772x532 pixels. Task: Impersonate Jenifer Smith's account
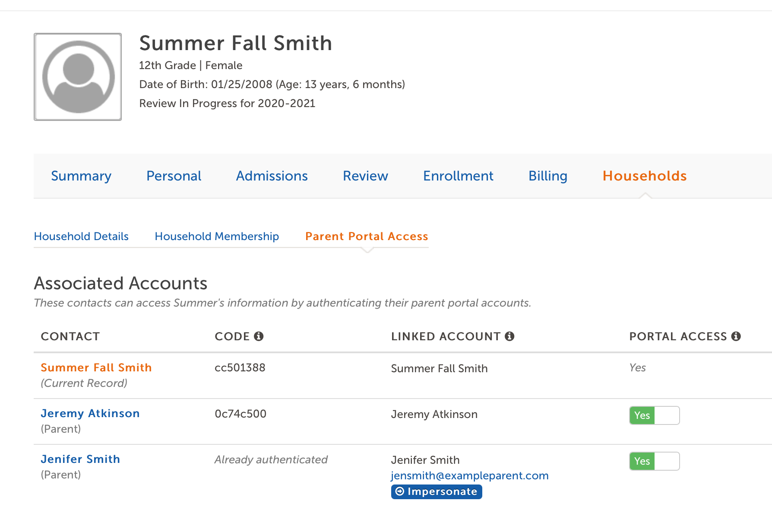437,492
